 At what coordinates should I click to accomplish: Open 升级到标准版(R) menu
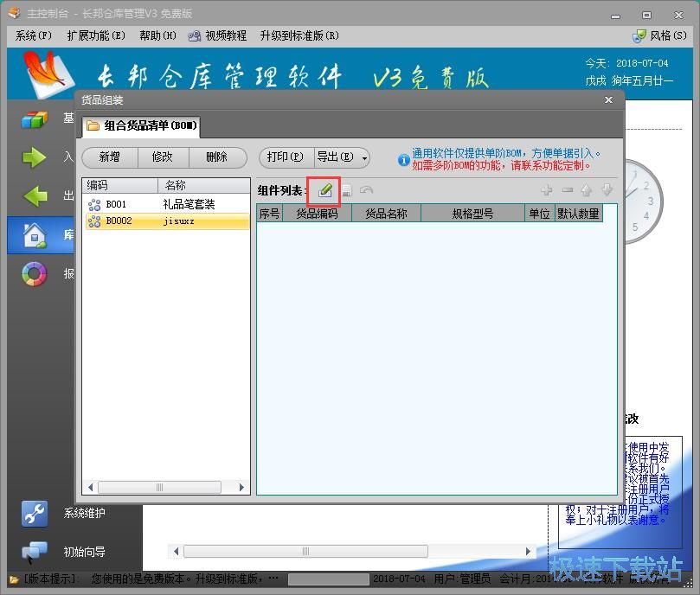(299, 35)
